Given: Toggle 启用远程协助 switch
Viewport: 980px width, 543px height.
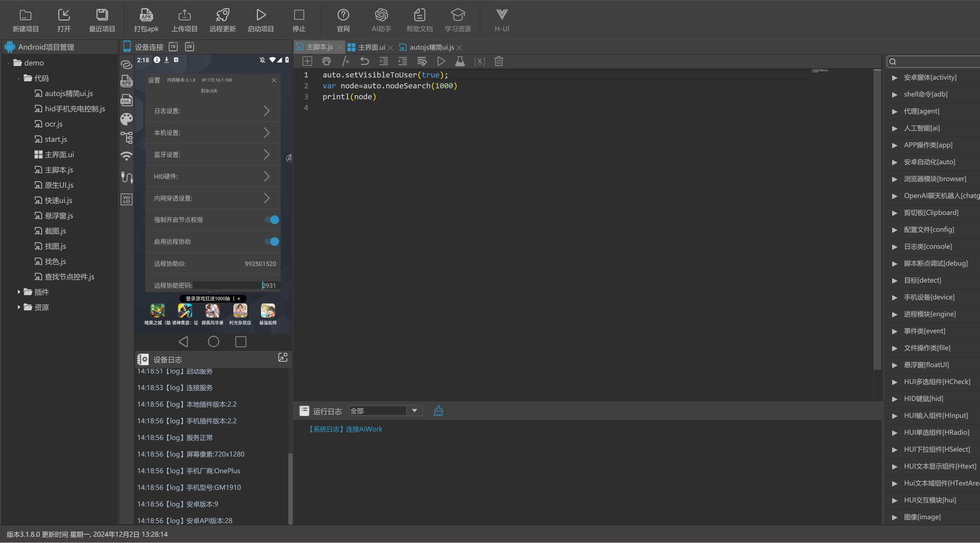Looking at the screenshot, I should pos(272,242).
